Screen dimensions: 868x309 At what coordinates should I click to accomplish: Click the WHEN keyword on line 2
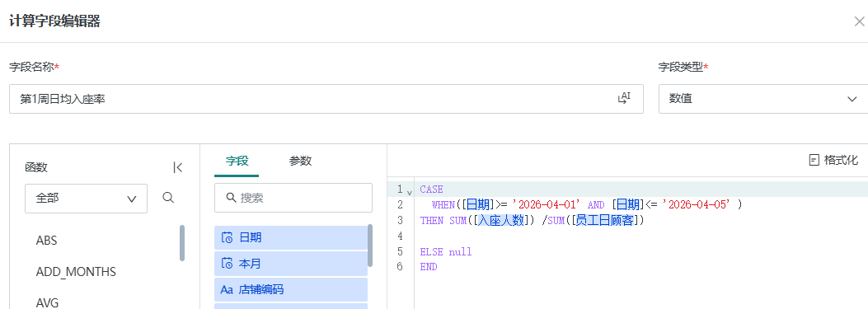coord(443,205)
